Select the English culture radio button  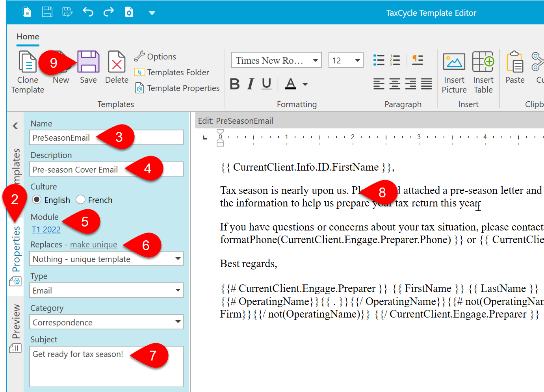[37, 200]
